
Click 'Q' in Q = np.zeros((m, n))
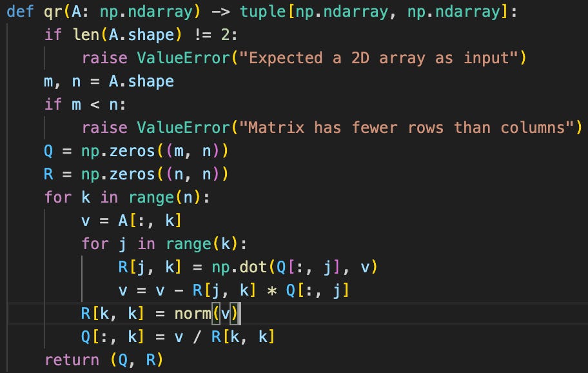point(48,151)
